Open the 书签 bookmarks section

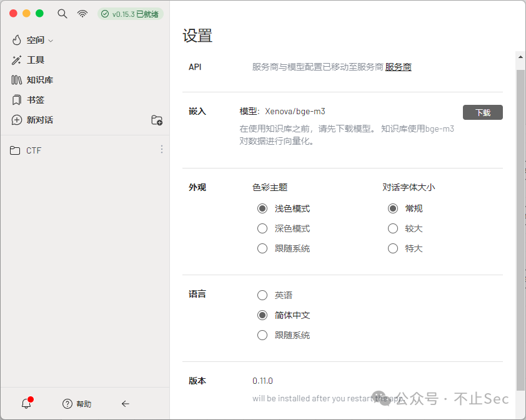tap(34, 99)
